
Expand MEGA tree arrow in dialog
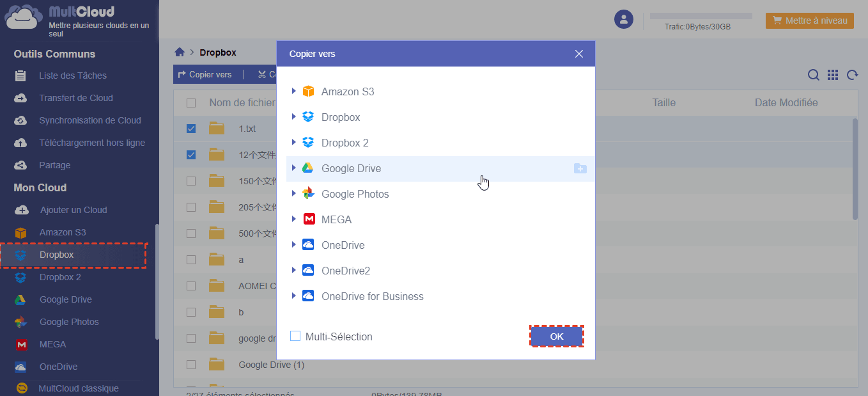(294, 219)
